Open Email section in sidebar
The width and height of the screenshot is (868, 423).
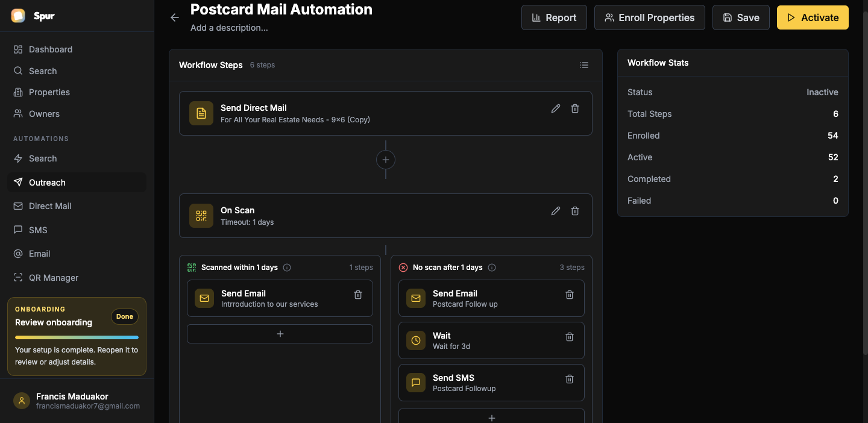[x=77, y=254]
